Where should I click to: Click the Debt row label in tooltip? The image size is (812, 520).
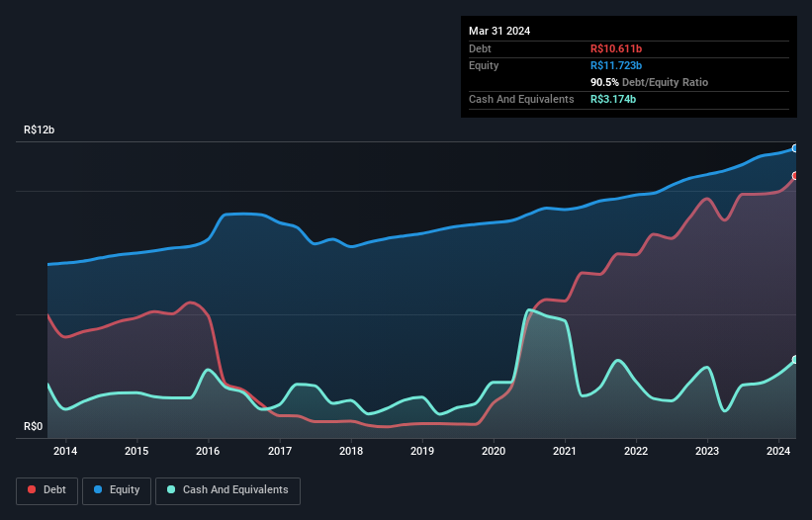(x=480, y=48)
